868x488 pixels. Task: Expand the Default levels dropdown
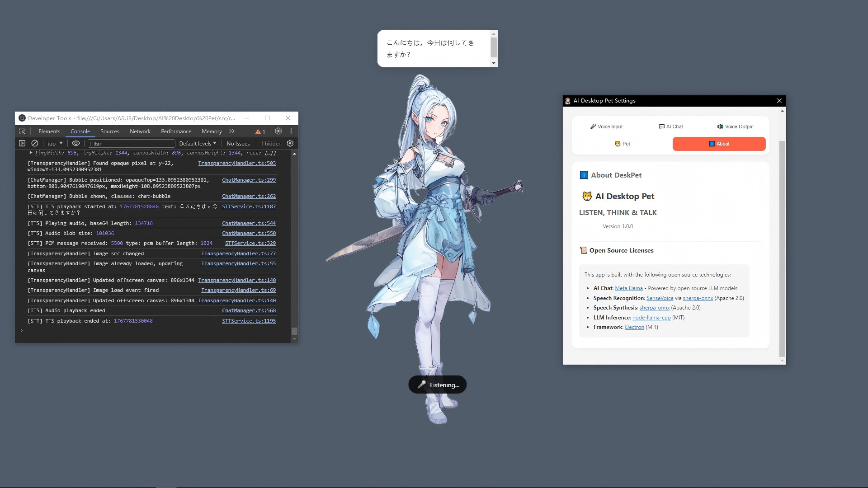[197, 143]
